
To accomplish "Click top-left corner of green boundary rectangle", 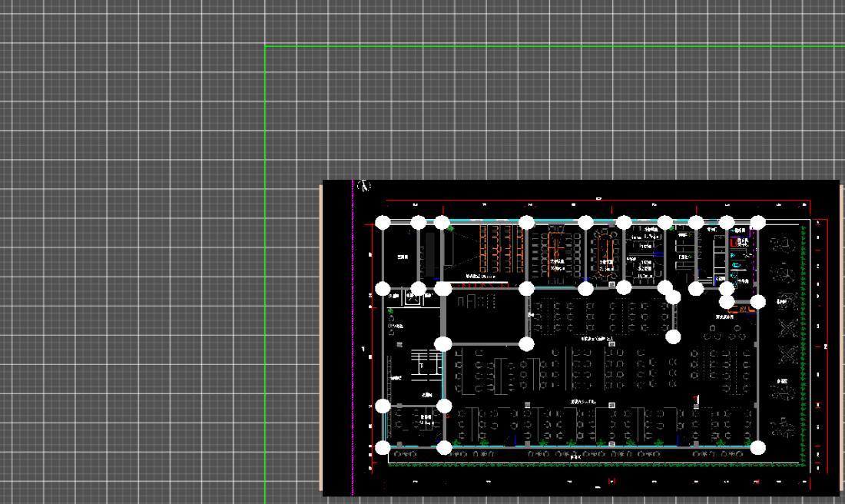I will (266, 46).
